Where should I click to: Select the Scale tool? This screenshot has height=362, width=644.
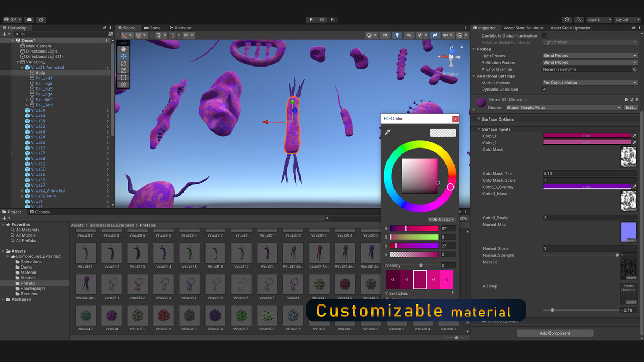click(123, 70)
